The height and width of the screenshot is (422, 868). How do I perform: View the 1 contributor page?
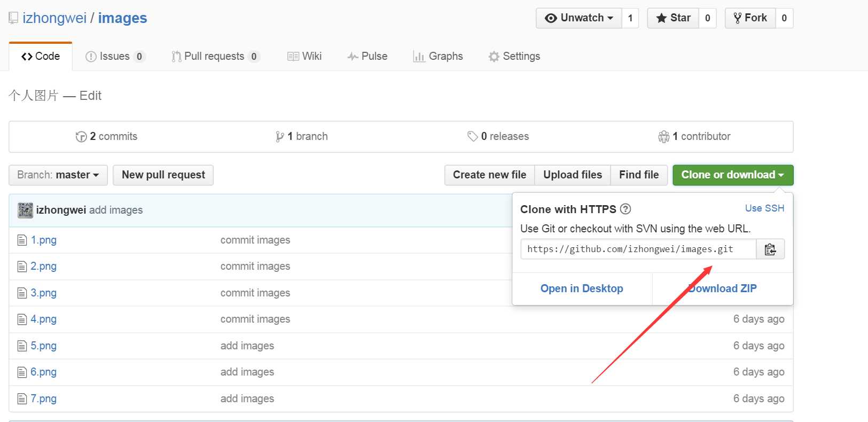(694, 137)
